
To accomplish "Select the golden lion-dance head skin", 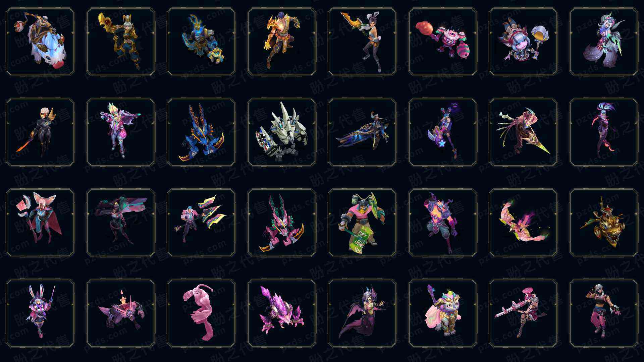I will tap(604, 223).
